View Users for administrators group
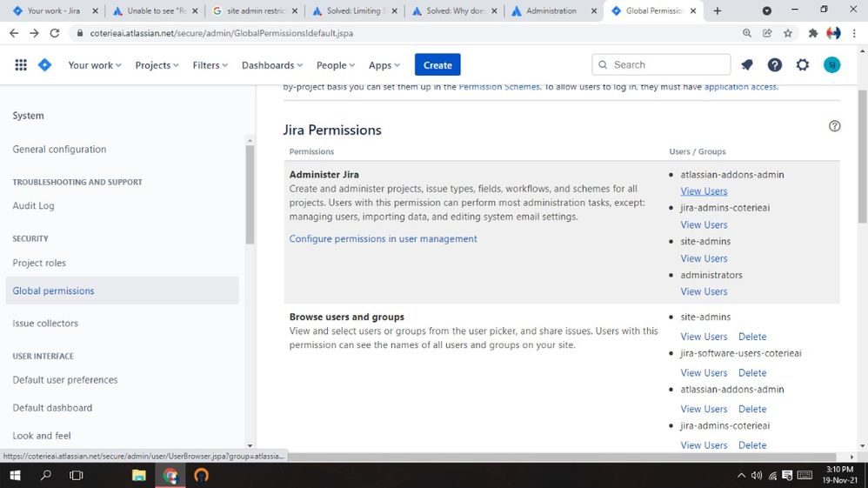868x488 pixels. 704,291
